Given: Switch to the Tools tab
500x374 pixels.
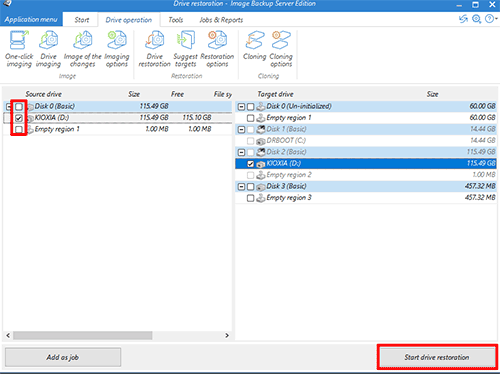Looking at the screenshot, I should (176, 20).
